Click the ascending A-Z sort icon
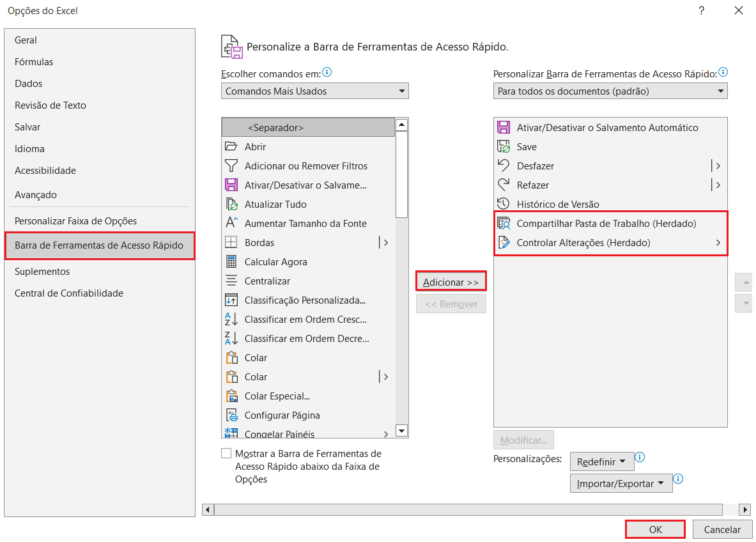 click(x=231, y=319)
